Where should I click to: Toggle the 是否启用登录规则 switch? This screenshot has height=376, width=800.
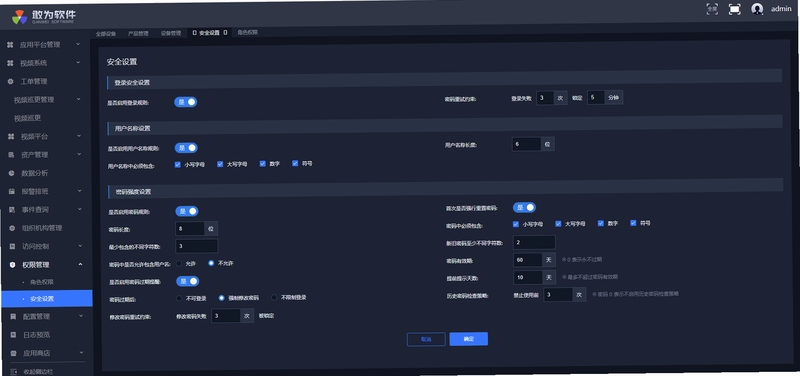186,102
